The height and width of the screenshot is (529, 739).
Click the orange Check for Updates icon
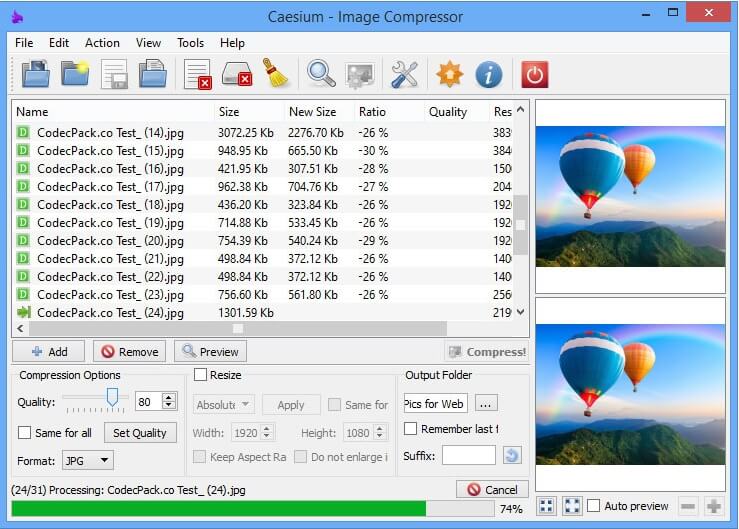tap(450, 74)
